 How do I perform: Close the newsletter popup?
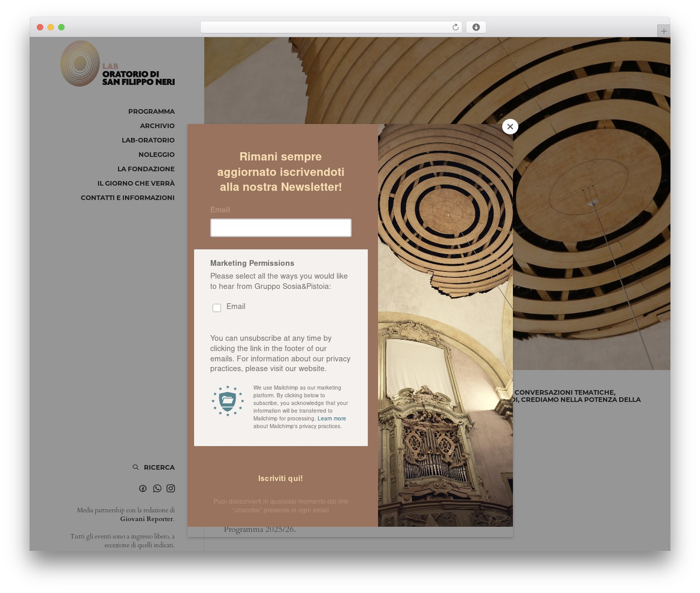click(510, 126)
